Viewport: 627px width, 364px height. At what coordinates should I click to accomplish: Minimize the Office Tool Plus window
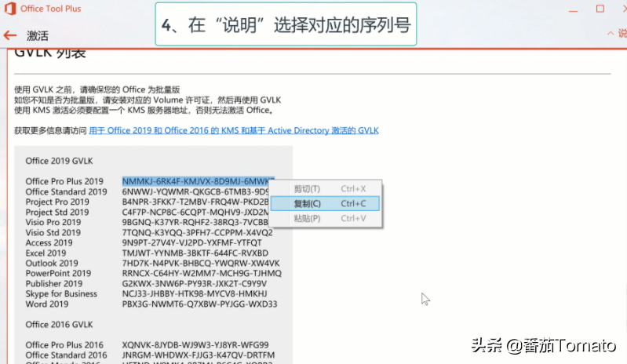point(574,10)
